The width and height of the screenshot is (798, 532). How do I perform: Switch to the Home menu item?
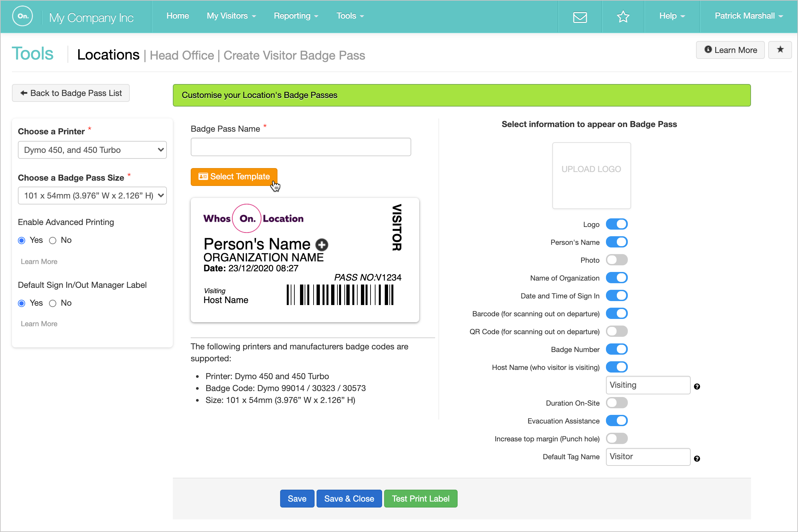click(177, 16)
